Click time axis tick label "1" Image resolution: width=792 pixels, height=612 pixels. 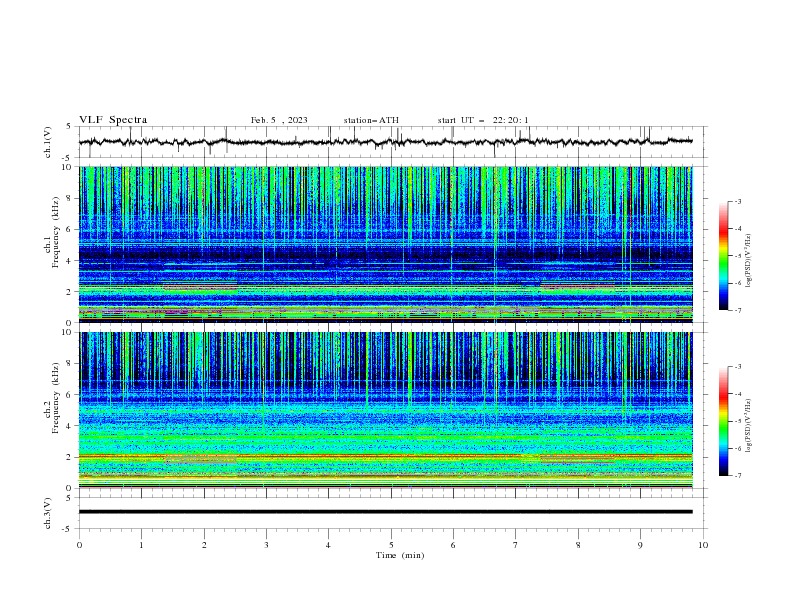(141, 545)
